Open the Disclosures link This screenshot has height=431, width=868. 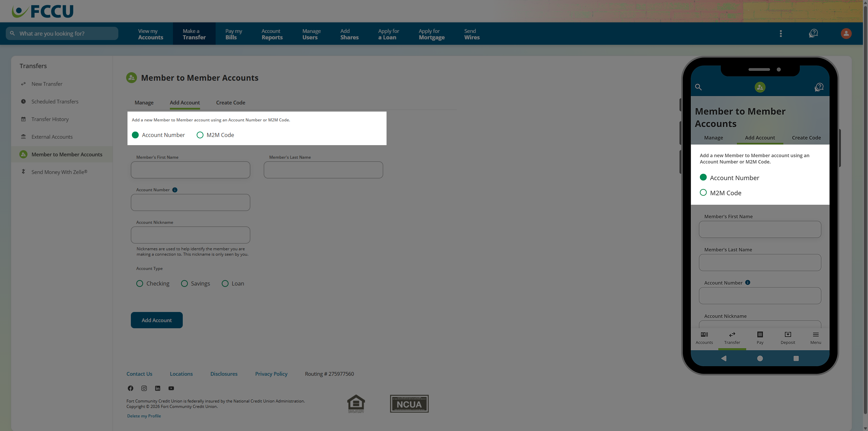pos(224,374)
